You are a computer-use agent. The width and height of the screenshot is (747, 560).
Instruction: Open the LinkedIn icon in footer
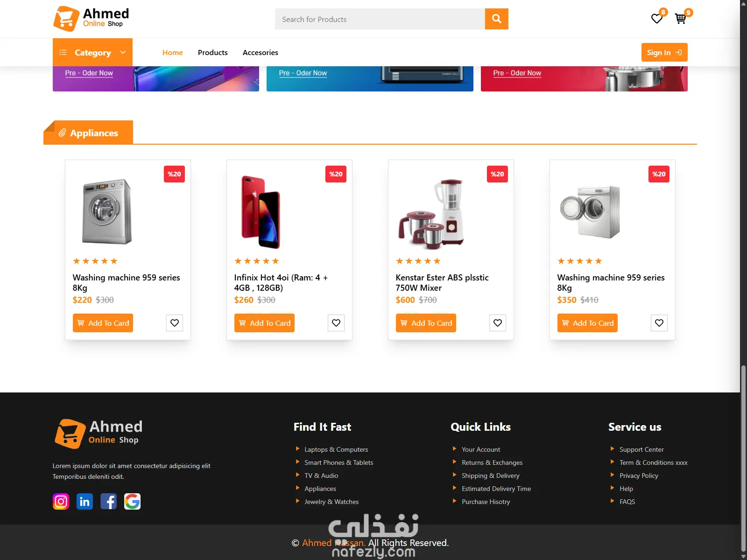tap(85, 502)
